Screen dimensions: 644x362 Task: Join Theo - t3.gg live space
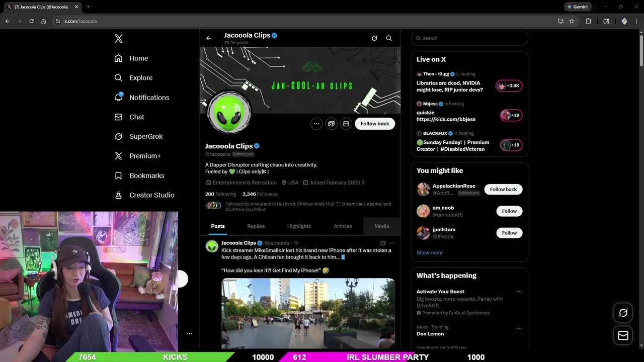(450, 86)
